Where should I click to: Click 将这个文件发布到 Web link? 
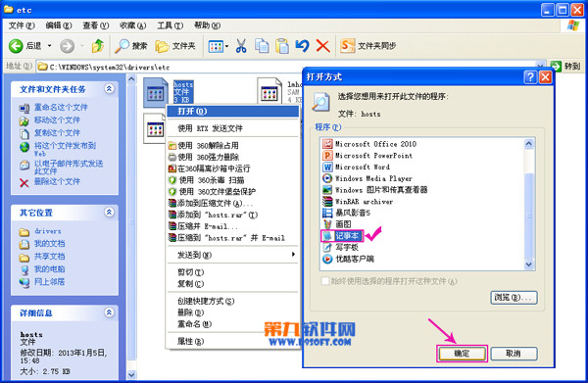pos(65,149)
